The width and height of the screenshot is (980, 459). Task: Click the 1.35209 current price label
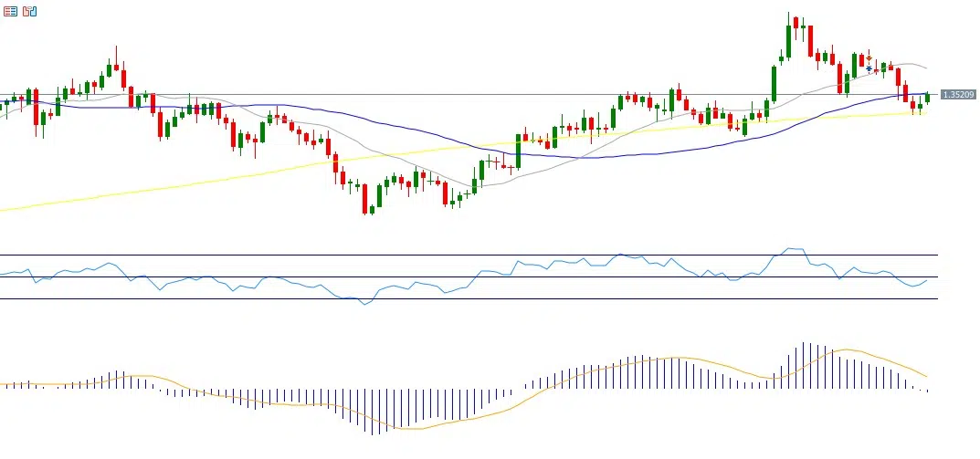pyautogui.click(x=957, y=95)
